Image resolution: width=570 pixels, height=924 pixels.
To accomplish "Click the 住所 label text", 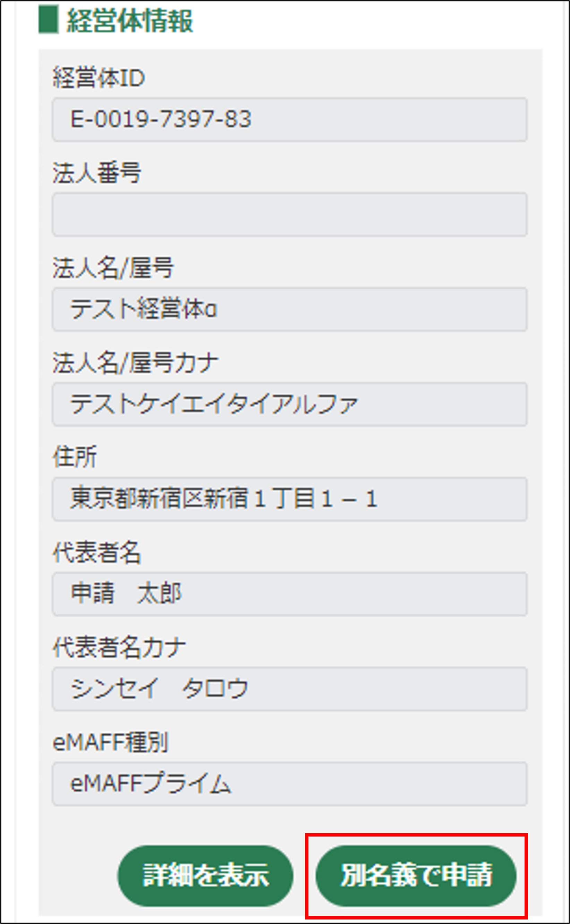I will [75, 457].
